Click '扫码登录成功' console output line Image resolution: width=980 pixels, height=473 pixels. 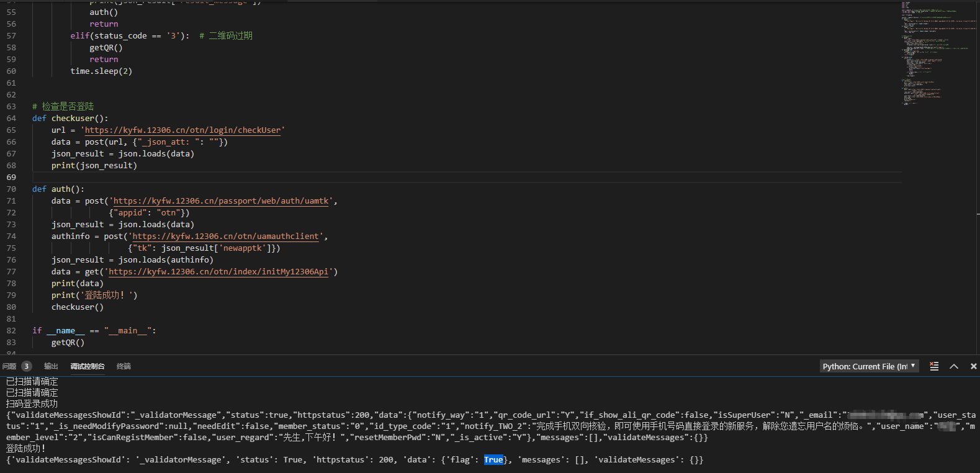(x=32, y=404)
